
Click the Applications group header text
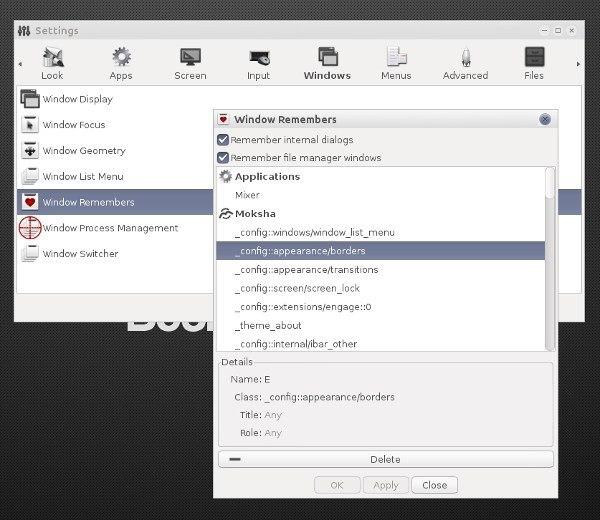point(267,177)
